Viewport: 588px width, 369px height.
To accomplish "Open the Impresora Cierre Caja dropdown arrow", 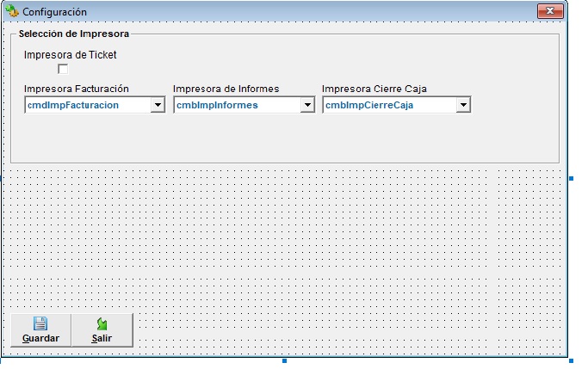I will (463, 105).
